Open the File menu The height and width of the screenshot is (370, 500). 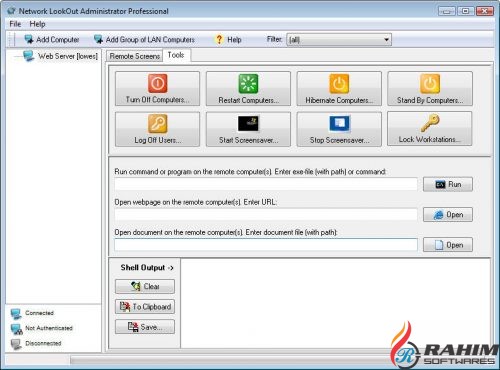pos(15,24)
